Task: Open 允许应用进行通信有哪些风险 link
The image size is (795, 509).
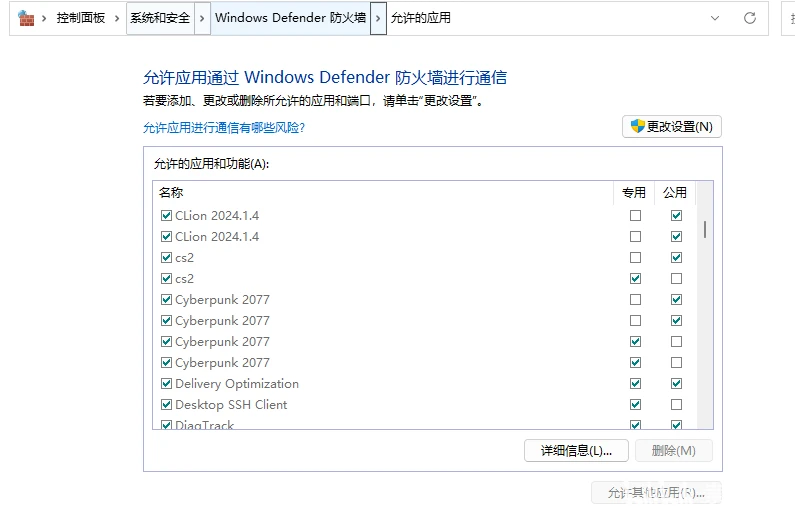Action: [x=224, y=127]
